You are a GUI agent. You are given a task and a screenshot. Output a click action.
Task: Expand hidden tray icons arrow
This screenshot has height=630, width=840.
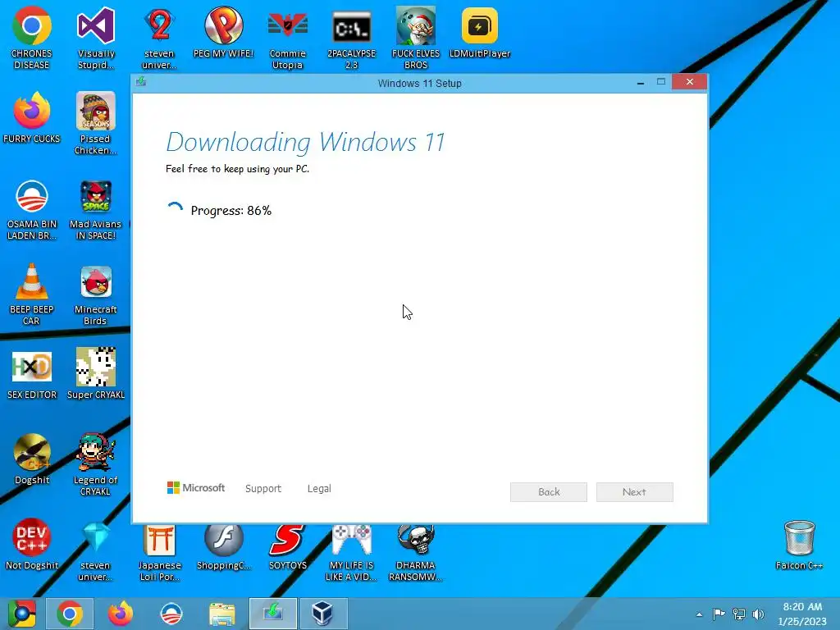(x=699, y=614)
